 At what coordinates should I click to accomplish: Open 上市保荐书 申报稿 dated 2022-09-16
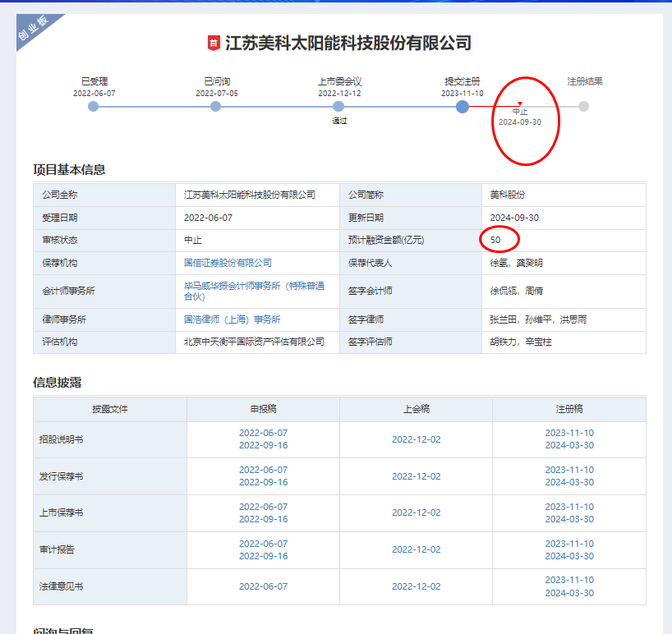click(263, 519)
